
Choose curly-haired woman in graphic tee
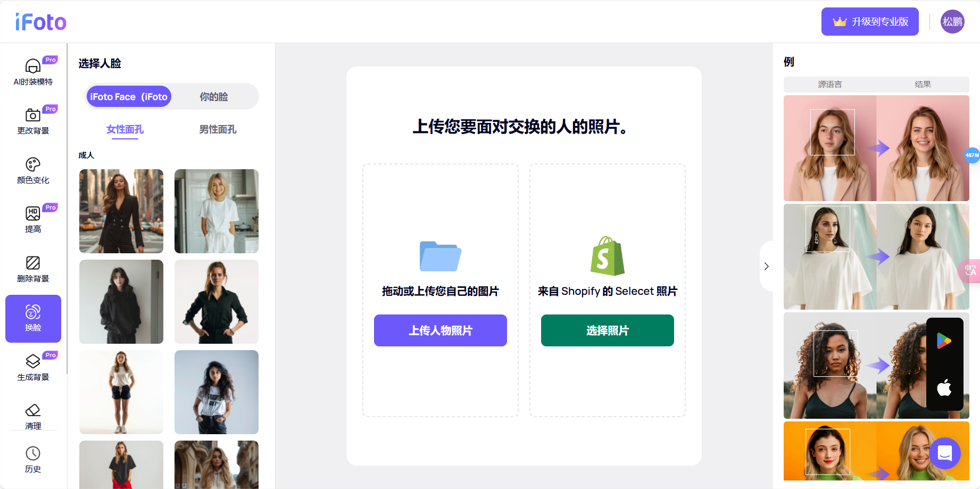point(217,392)
